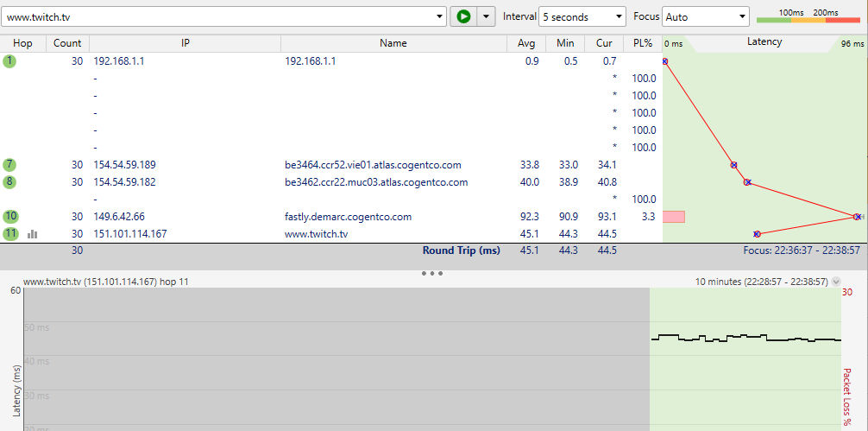
Task: Select the www.twitch.tv name in hop 11
Action: (316, 234)
